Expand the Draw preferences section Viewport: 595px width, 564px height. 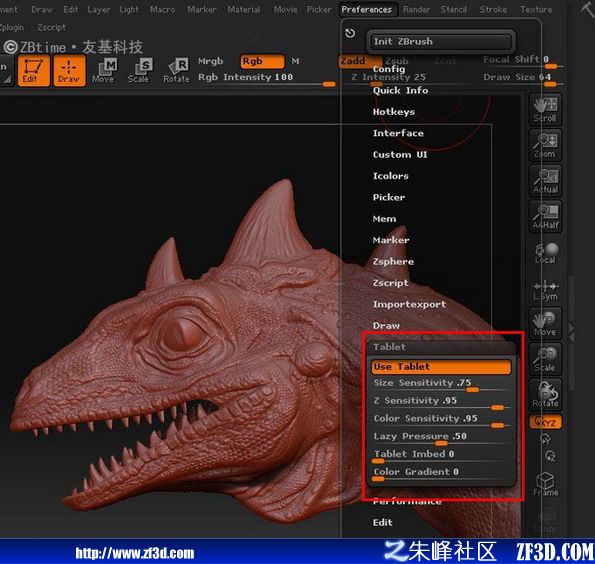(386, 326)
